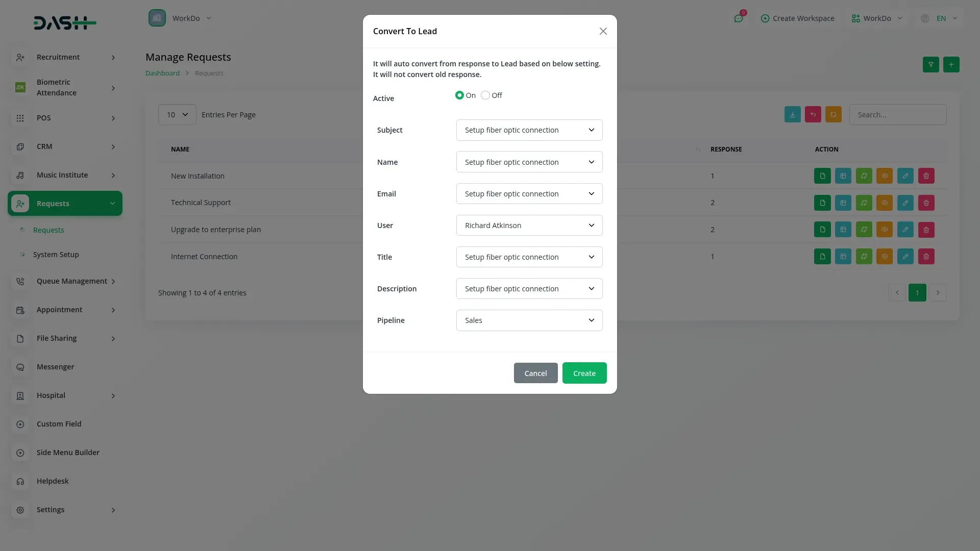The image size is (980, 551).
Task: Open the CRM sidebar menu
Action: tap(65, 146)
